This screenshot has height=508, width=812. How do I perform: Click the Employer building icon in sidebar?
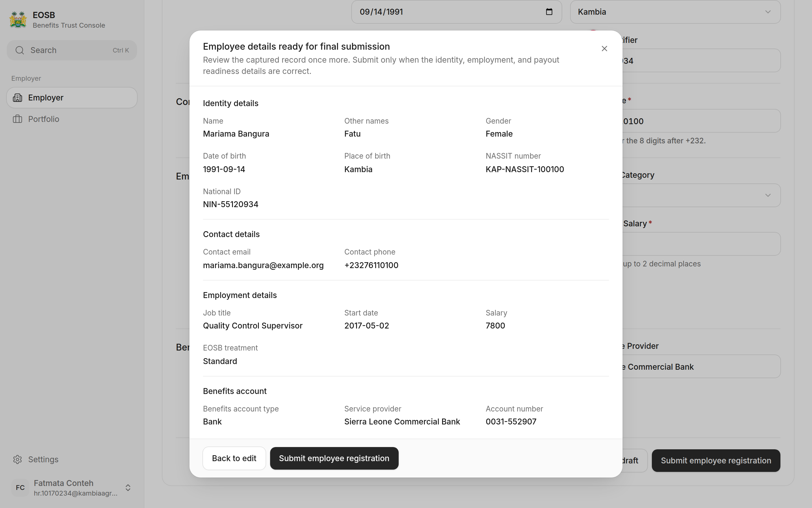(x=17, y=98)
